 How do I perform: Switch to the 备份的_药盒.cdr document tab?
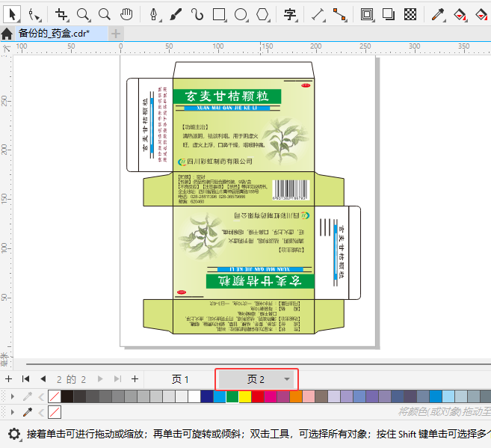(54, 33)
